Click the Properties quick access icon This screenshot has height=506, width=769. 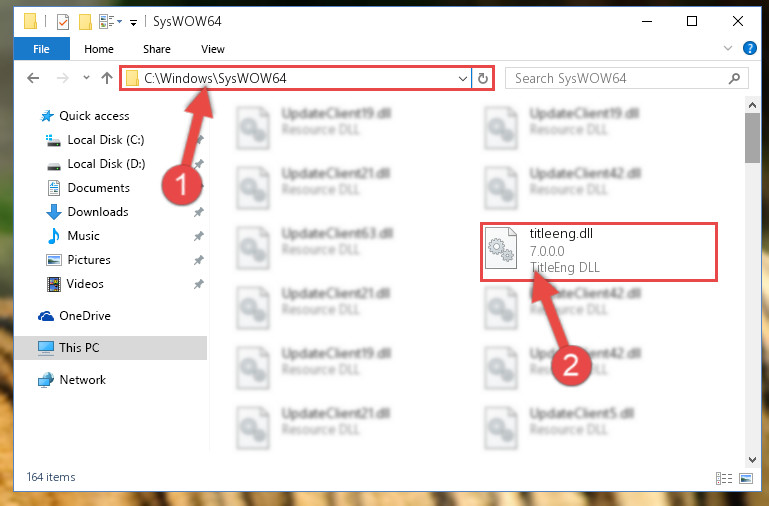(x=63, y=22)
